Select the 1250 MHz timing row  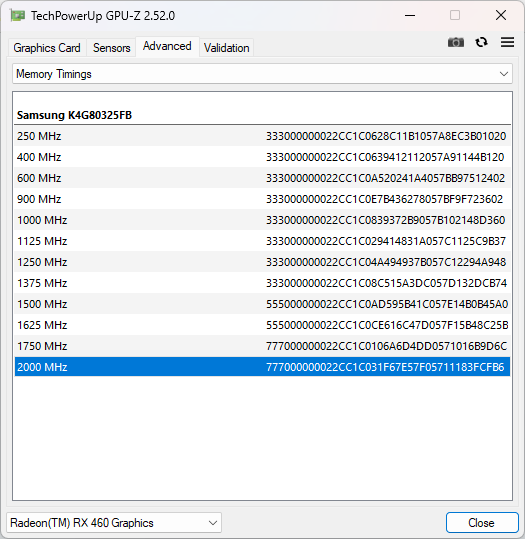tap(262, 262)
